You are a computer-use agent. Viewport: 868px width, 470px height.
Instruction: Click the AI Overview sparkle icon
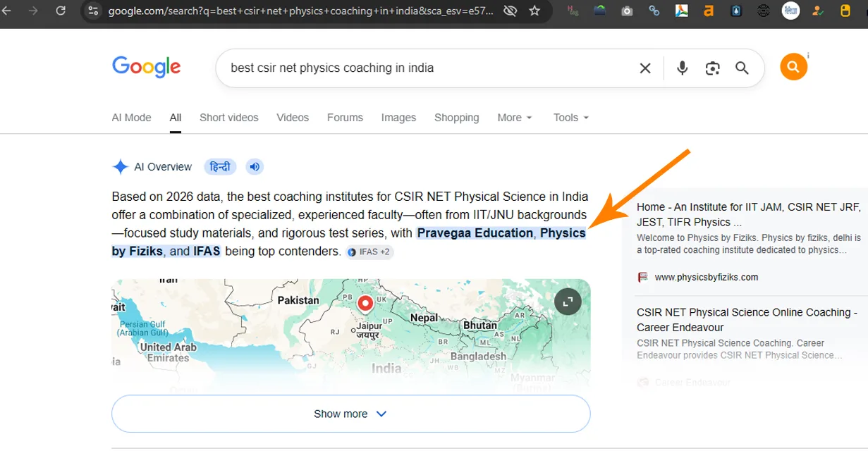120,167
